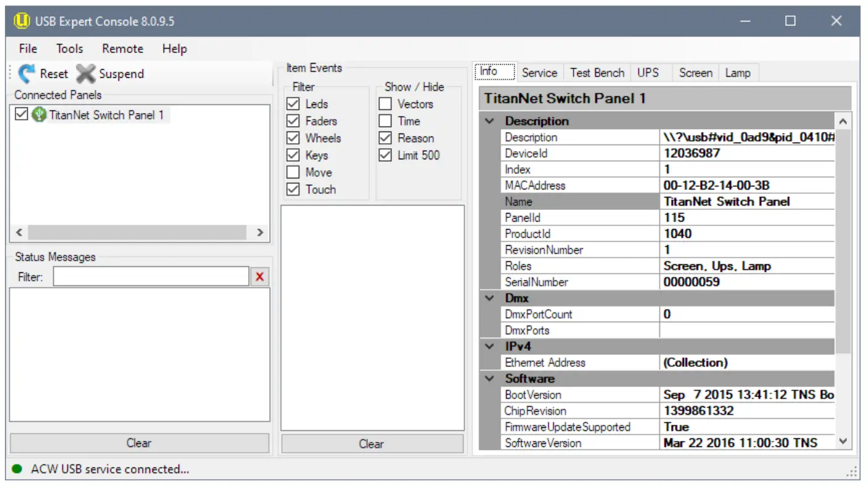This screenshot has height=489, width=868.
Task: Click the Connected Panels scroll left arrow
Action: pos(19,233)
